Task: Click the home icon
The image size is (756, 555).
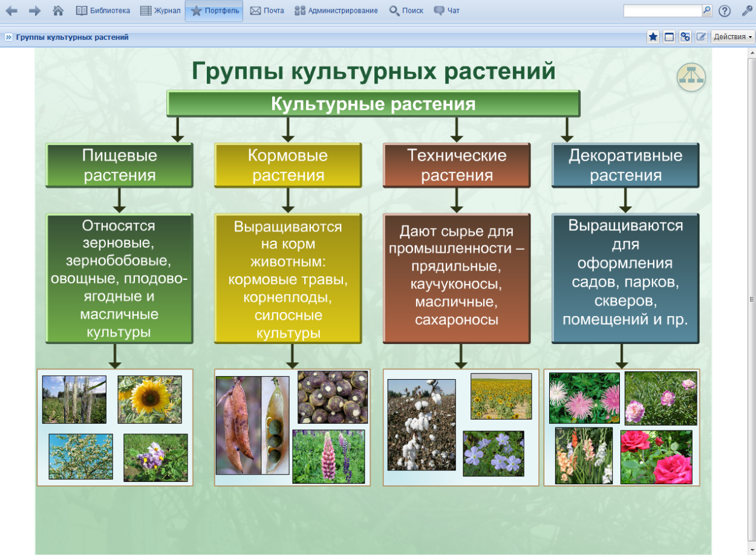Action: (56, 10)
